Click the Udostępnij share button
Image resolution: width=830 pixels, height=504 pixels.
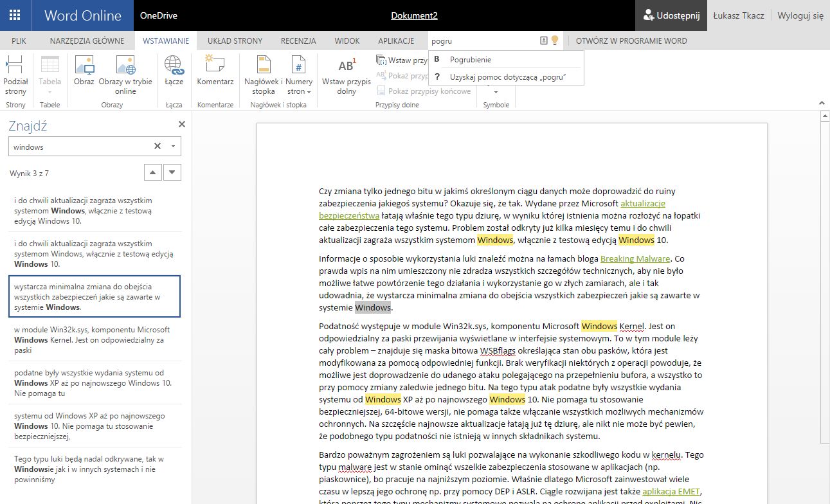pyautogui.click(x=671, y=15)
